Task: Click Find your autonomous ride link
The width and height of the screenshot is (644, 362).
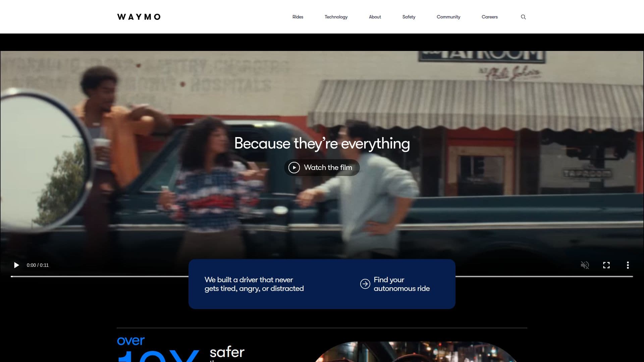Action: [x=395, y=284]
